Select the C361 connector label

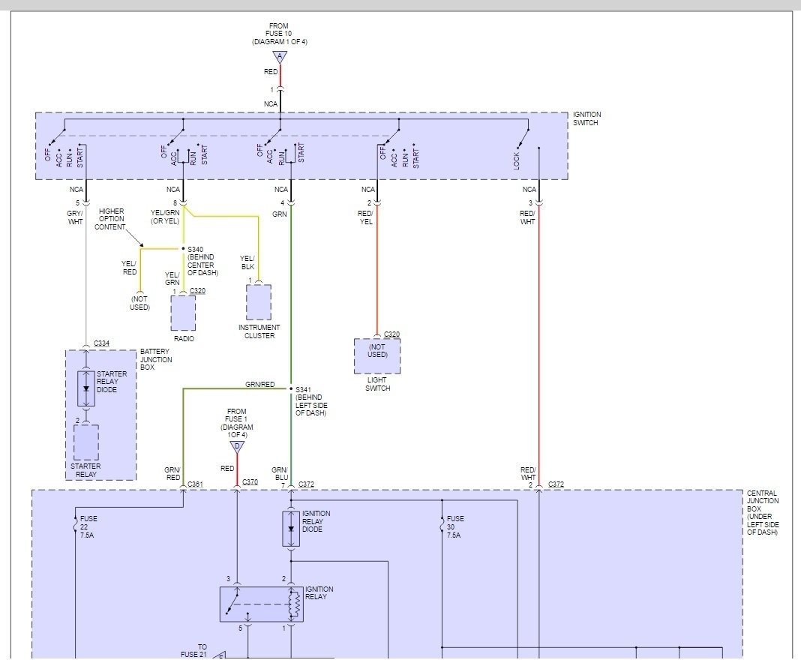point(196,484)
